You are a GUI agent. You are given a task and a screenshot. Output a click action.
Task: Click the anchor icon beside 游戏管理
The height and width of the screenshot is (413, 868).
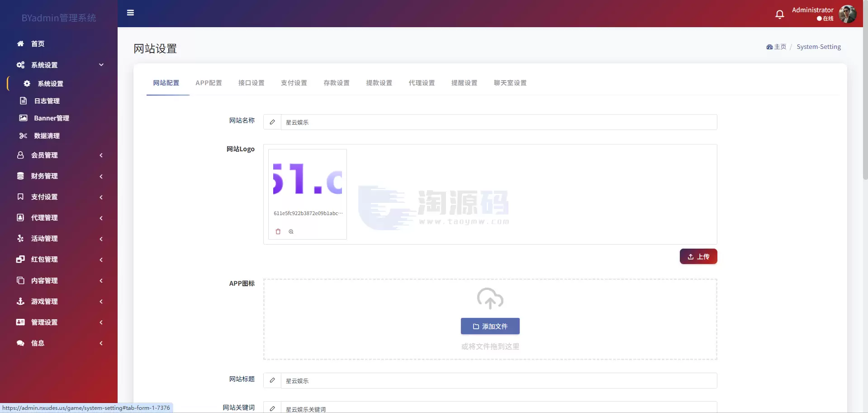click(20, 301)
